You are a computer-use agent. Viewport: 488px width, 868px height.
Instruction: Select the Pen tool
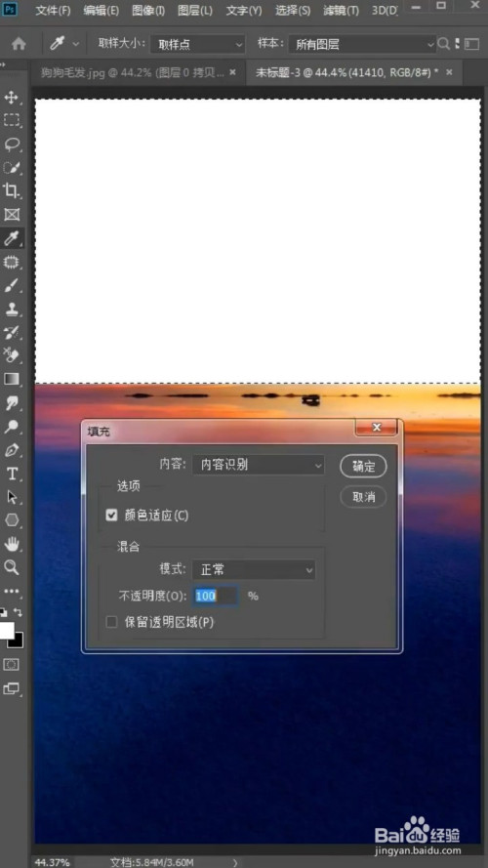tap(11, 450)
